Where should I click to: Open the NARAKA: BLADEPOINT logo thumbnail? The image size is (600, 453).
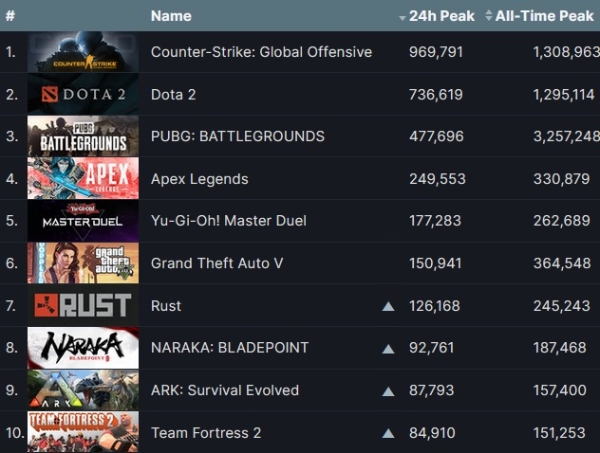coord(83,348)
